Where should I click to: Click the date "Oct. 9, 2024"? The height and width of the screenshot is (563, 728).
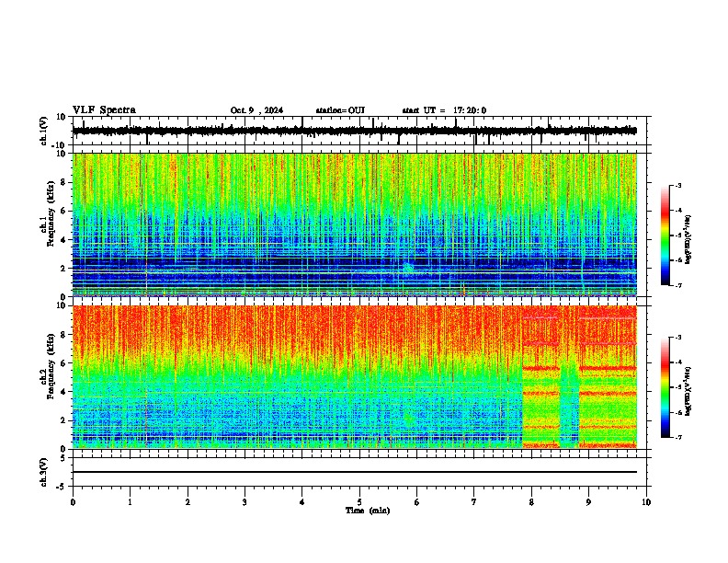tap(256, 110)
